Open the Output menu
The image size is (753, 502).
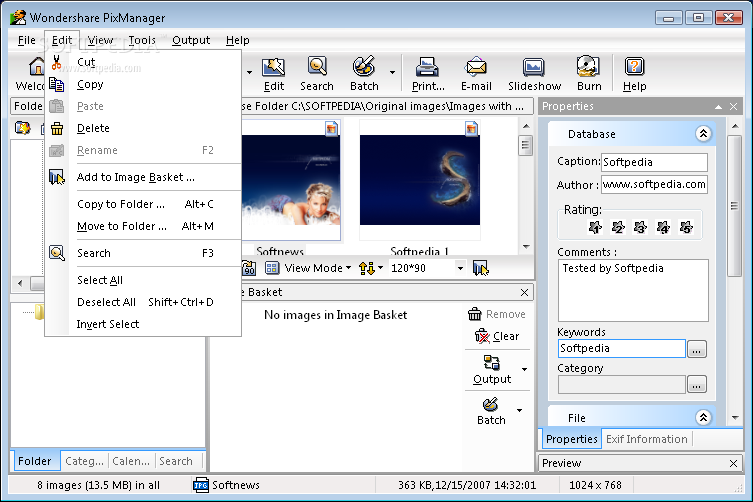191,40
